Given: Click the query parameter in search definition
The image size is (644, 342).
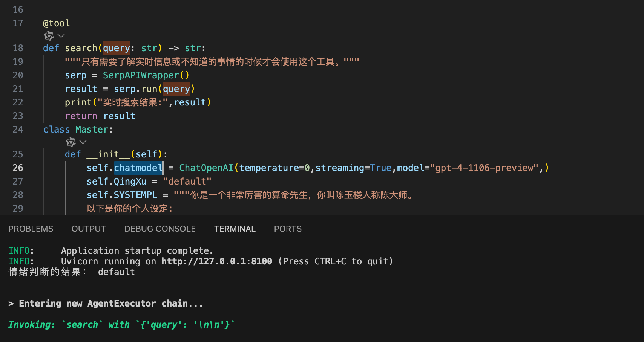Looking at the screenshot, I should (116, 48).
